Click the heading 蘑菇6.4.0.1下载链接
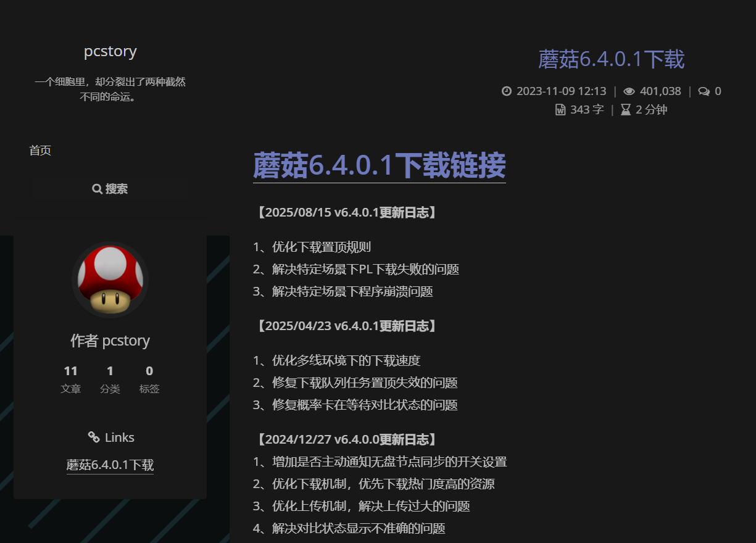This screenshot has width=756, height=543. [379, 165]
